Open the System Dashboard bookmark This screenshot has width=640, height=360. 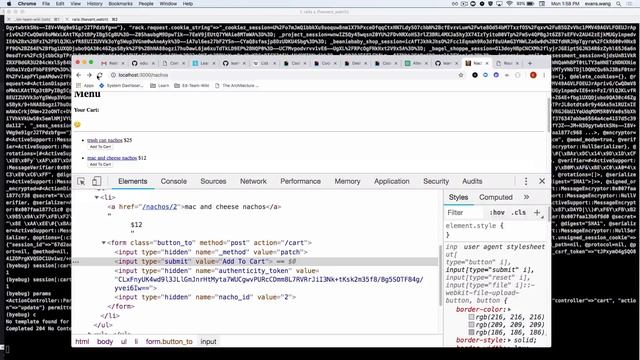[121, 86]
